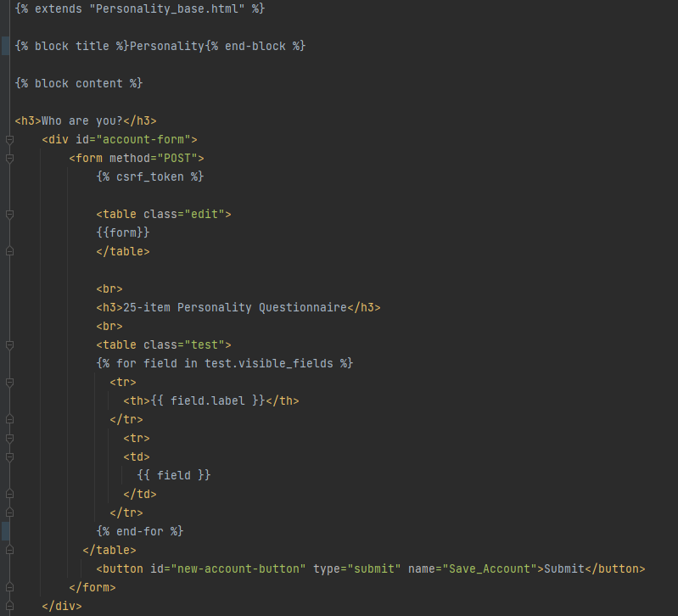Click the blue change marker beside end-for line
678x616 pixels.
coord(5,531)
